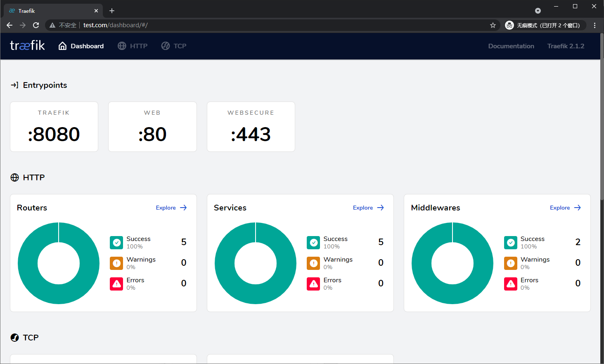Click the Entrypoints heading text

45,85
